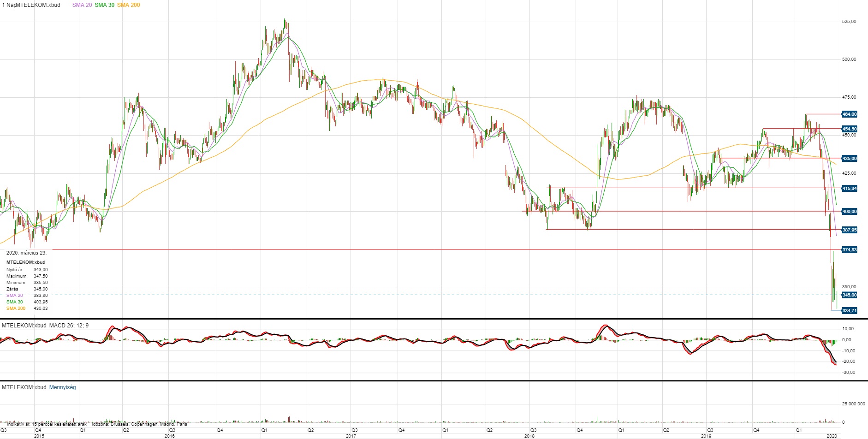Click the 525,00 price axis label
Image resolution: width=868 pixels, height=439 pixels.
click(849, 22)
